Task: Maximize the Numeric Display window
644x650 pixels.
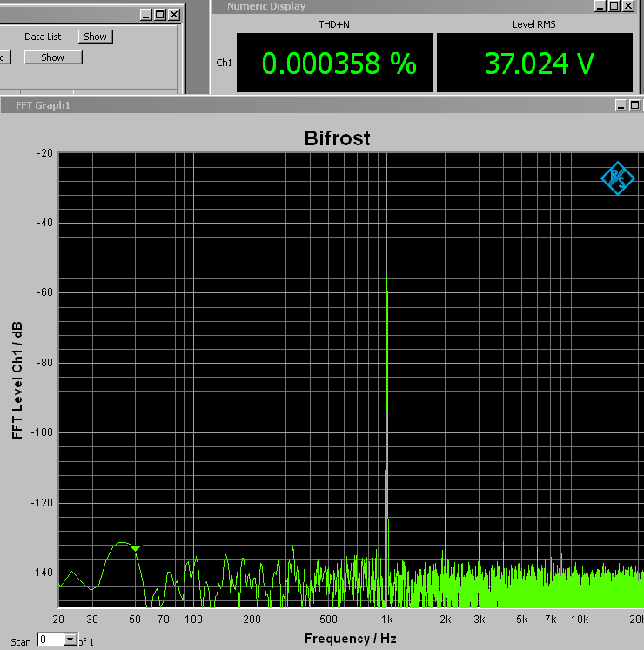Action: (x=614, y=6)
